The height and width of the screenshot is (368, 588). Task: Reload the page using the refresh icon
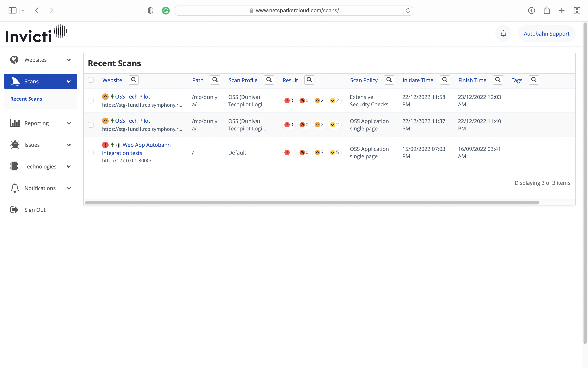[x=408, y=10]
